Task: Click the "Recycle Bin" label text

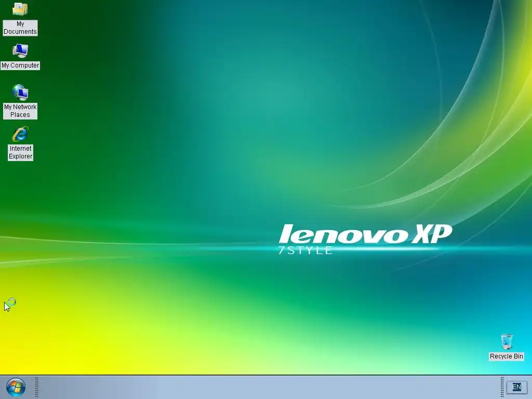Action: click(x=506, y=356)
